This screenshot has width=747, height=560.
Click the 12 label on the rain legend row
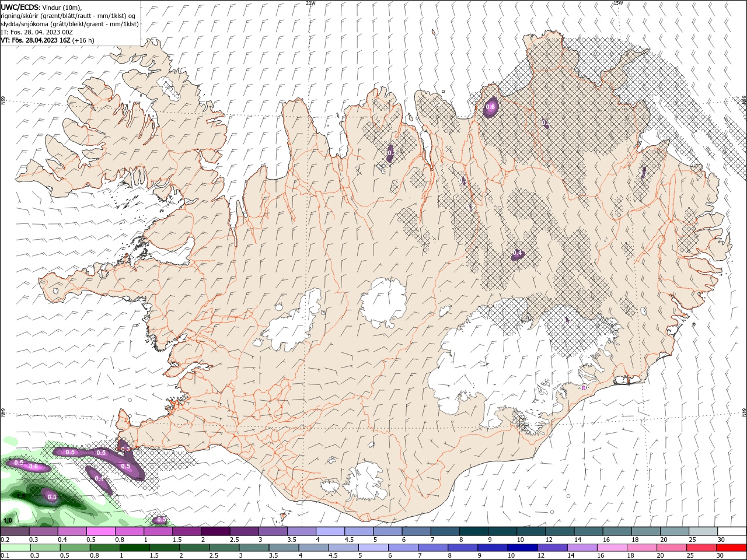tap(542, 556)
